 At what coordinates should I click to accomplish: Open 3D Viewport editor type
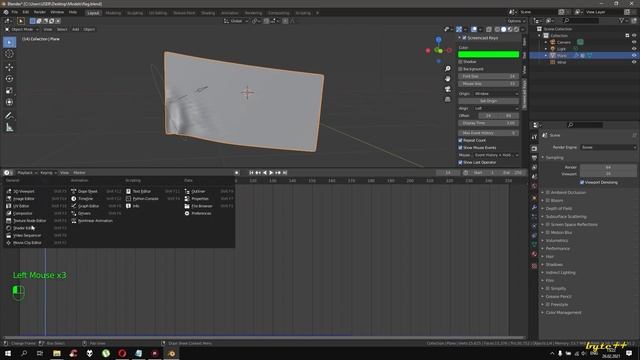[x=36, y=191]
